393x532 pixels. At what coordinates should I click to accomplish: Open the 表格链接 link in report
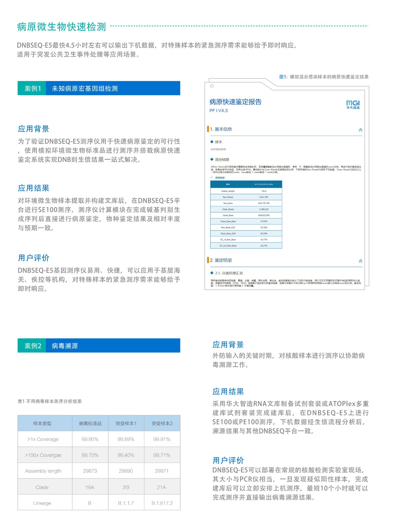click(220, 178)
